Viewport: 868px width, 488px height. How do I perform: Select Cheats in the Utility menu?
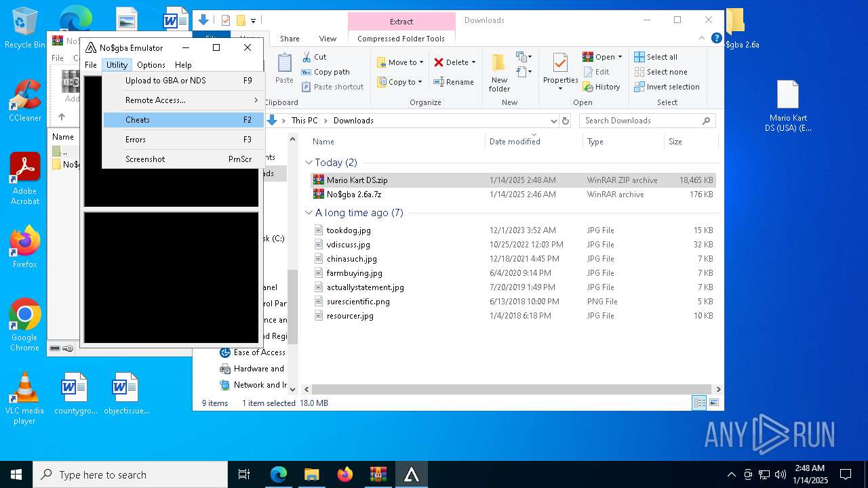[x=183, y=120]
